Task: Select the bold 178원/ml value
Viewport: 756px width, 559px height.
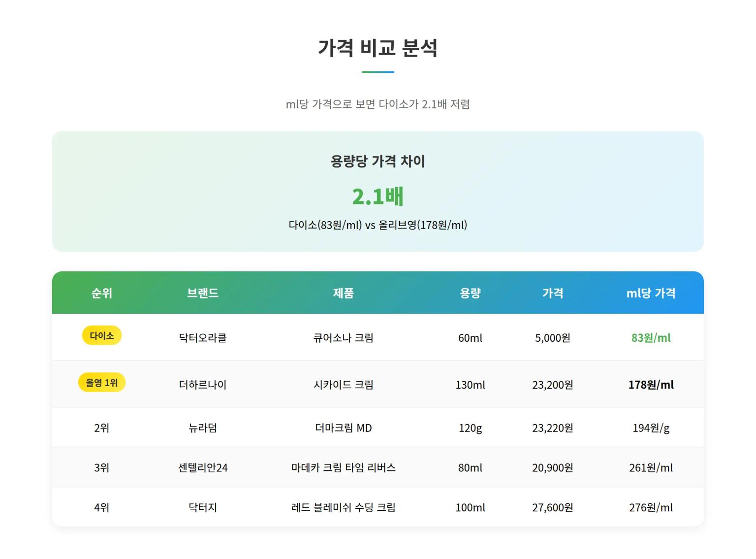Action: (651, 385)
